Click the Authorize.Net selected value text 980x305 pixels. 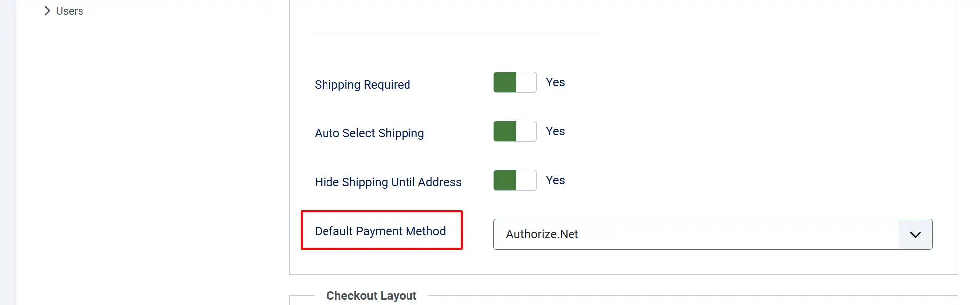tap(542, 234)
